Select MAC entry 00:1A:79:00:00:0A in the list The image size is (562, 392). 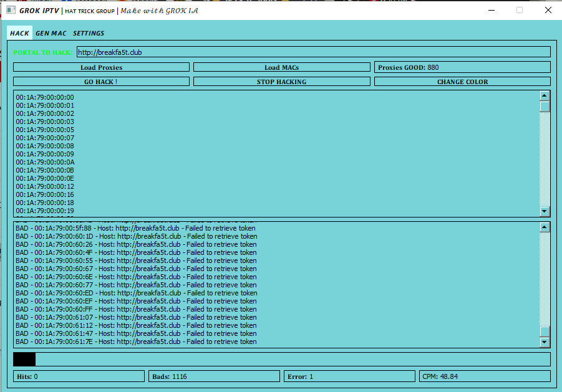pyautogui.click(x=45, y=162)
